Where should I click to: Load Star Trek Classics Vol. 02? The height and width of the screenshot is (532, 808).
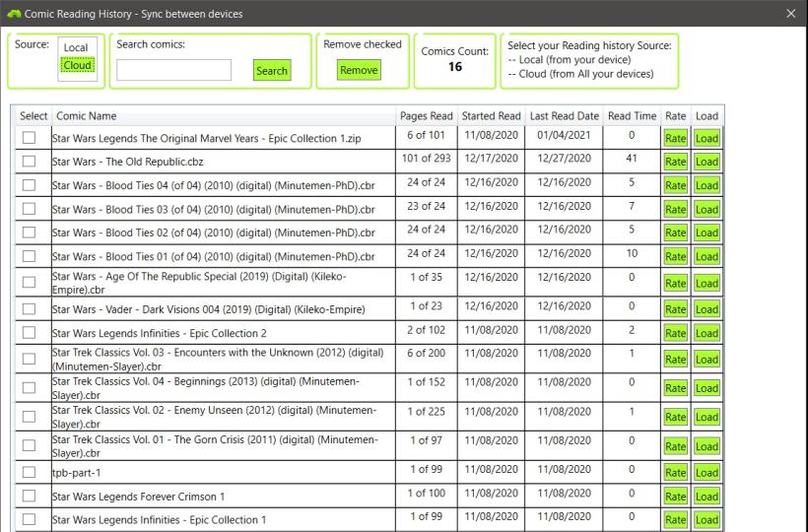point(707,417)
